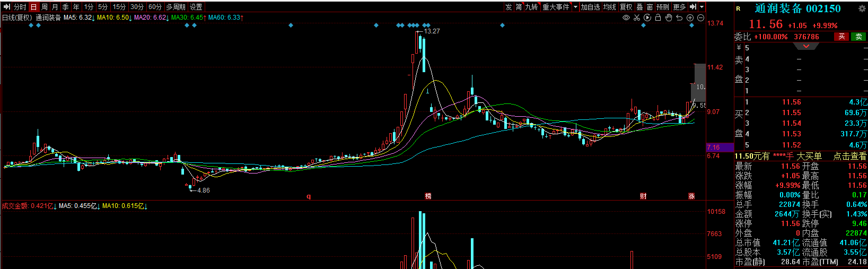This screenshot has width=868, height=269.
Task: Click the 财 marker on timeline
Action: point(643,196)
